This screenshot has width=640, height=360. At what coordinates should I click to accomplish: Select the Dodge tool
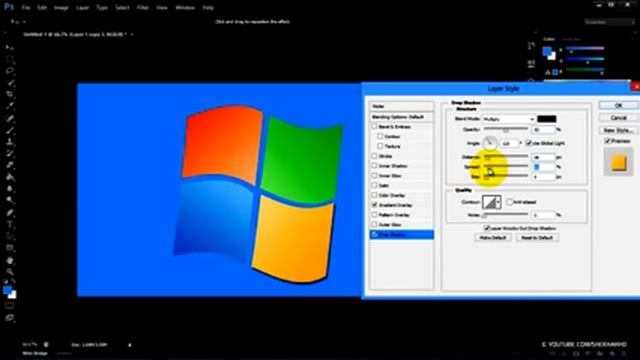(9, 200)
